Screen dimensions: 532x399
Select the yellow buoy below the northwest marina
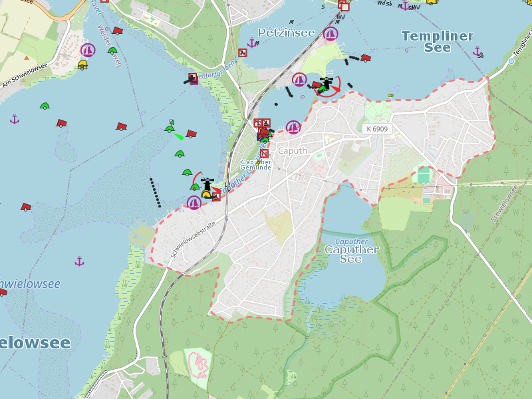[x=82, y=65]
